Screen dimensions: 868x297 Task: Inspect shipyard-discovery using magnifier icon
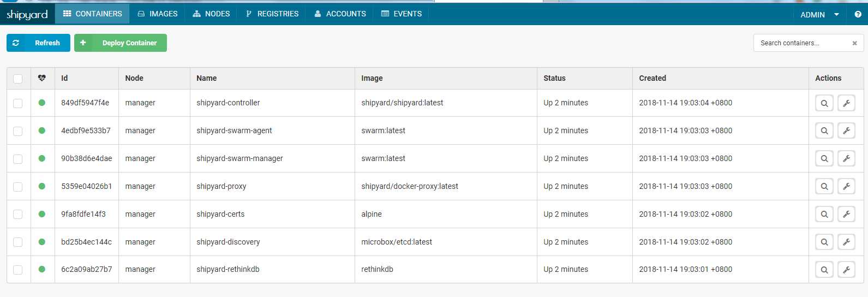pyautogui.click(x=824, y=242)
